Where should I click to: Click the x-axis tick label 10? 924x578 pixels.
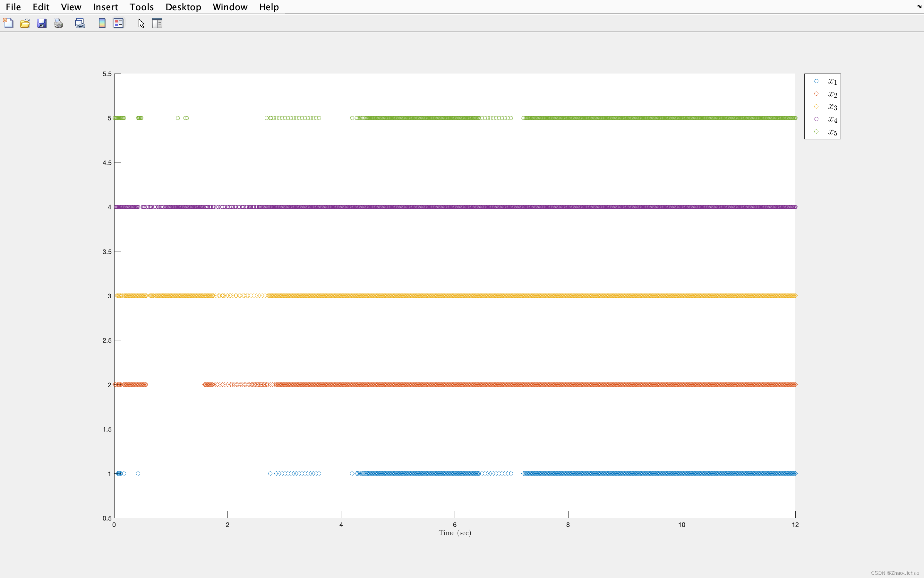[681, 525]
